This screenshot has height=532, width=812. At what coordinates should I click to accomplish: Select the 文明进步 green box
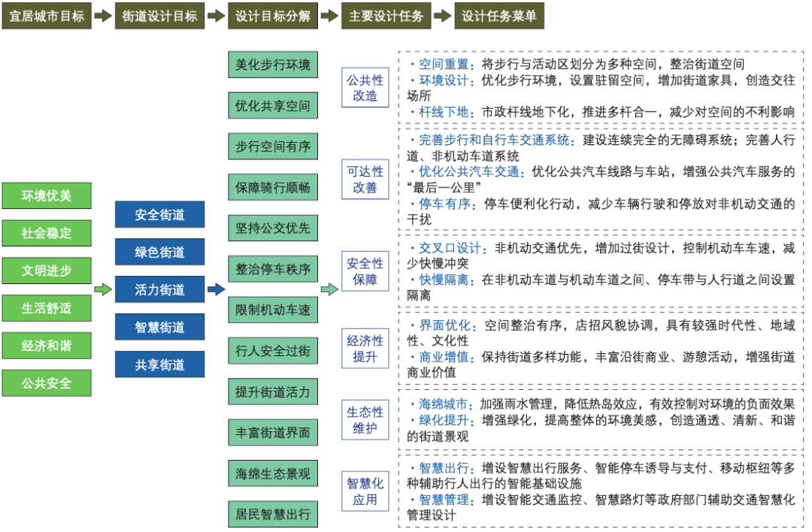tap(47, 271)
